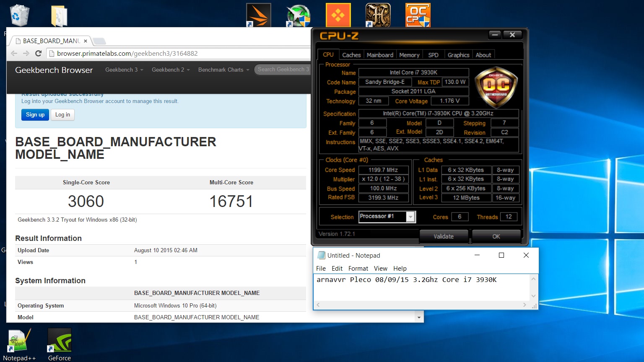Click Notepad horizontal scroll right arrow
Viewport: 644px width, 362px height.
[525, 305]
